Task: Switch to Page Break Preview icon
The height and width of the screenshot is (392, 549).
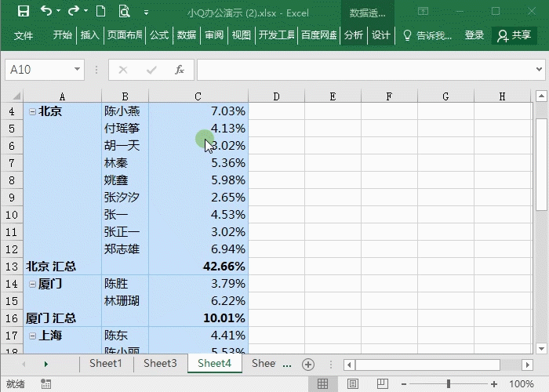Action: [x=383, y=384]
